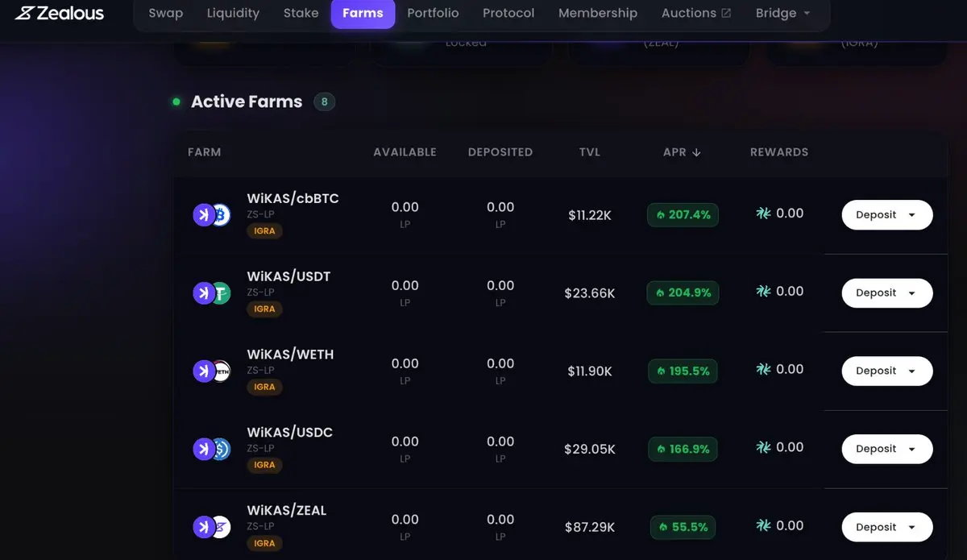This screenshot has width=967, height=560.
Task: Open the Auctions external link
Action: 696,14
